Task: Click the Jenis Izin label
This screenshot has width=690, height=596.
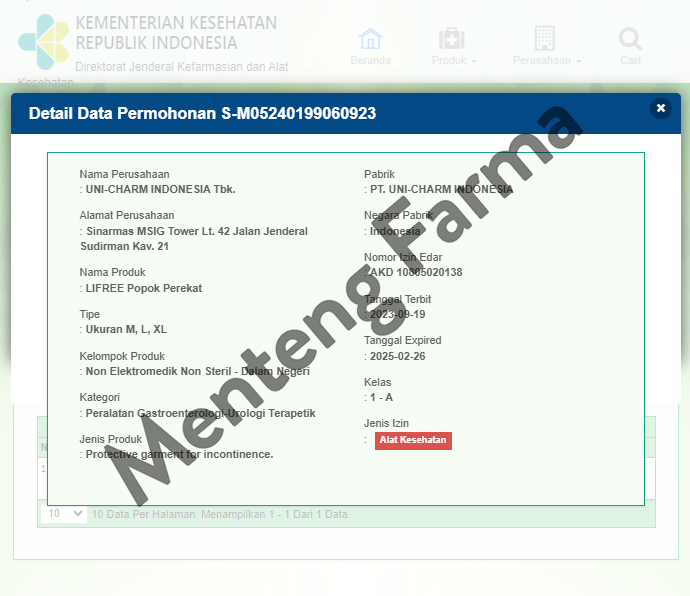Action: 386,423
